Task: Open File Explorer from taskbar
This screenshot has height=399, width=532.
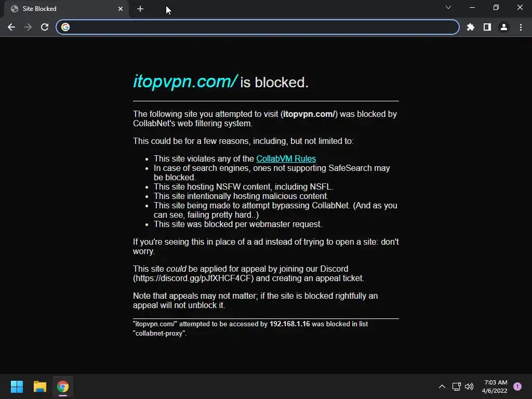Action: tap(39, 387)
